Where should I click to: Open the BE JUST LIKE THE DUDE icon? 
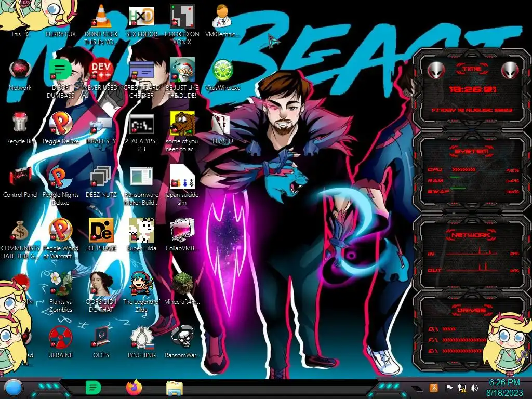click(x=182, y=70)
